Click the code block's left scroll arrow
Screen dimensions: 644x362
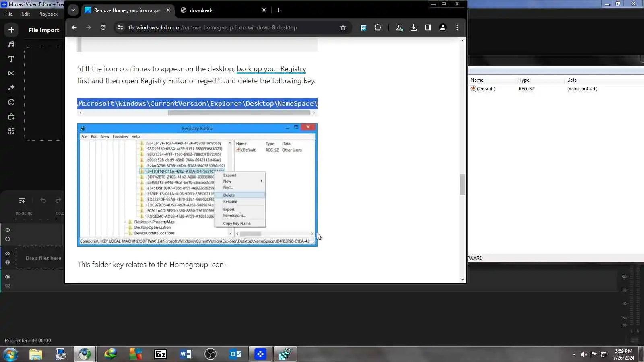80,113
